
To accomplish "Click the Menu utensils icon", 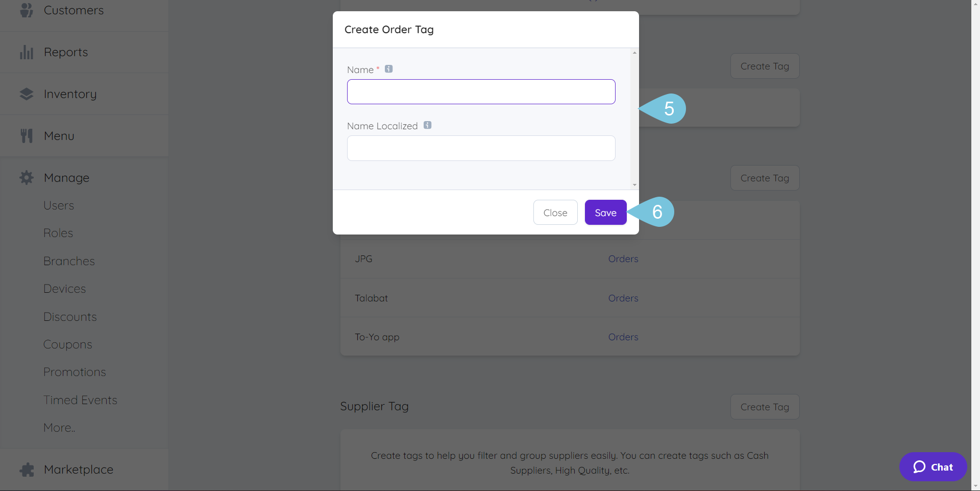I will click(26, 135).
